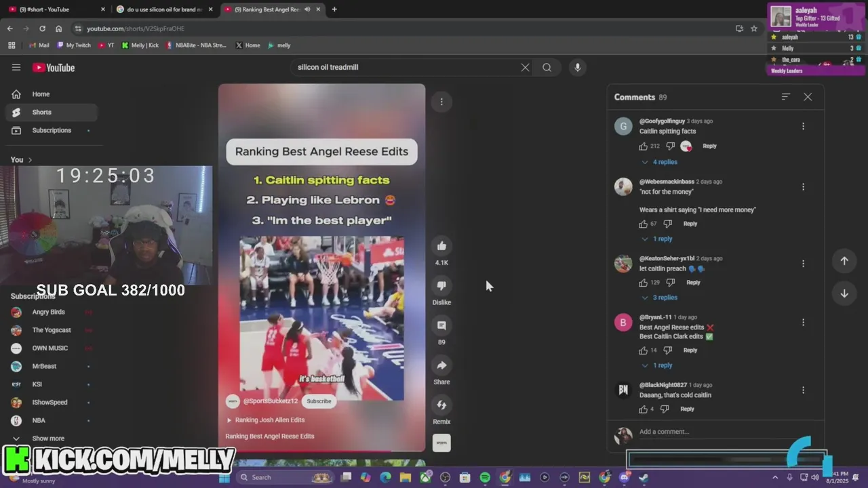Open a new browser tab

334,9
